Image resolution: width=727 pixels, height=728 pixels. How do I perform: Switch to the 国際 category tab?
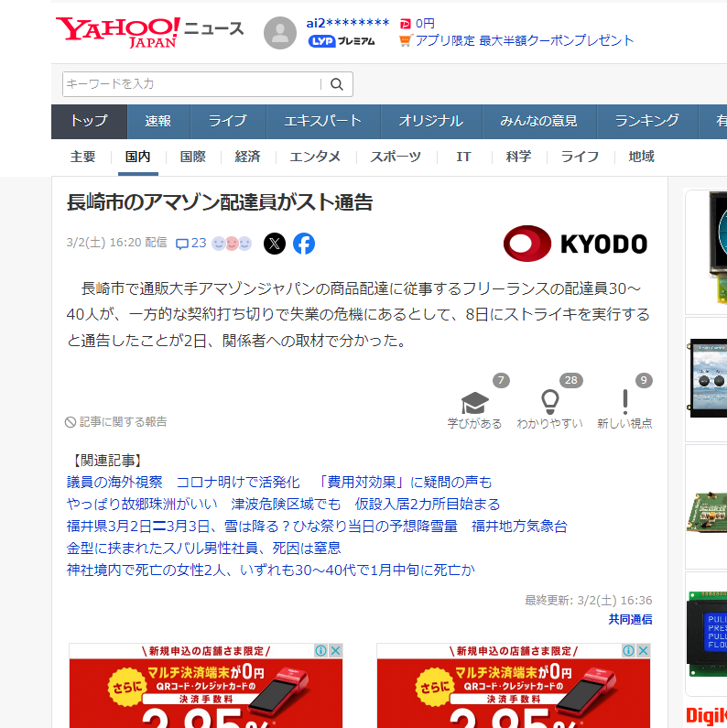192,157
